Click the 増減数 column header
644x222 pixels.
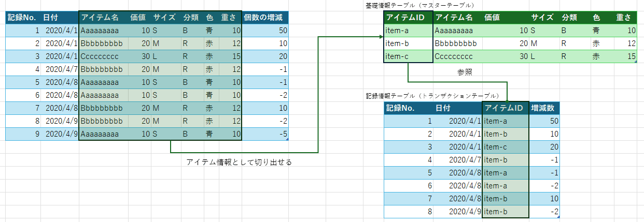click(543, 108)
